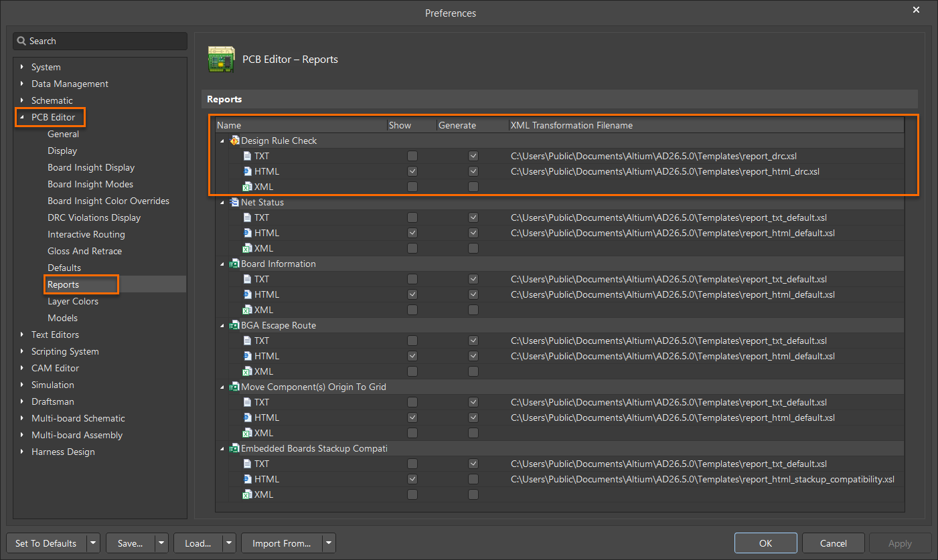Click the HTML file icon under Board Information
This screenshot has width=938, height=560.
tap(246, 294)
